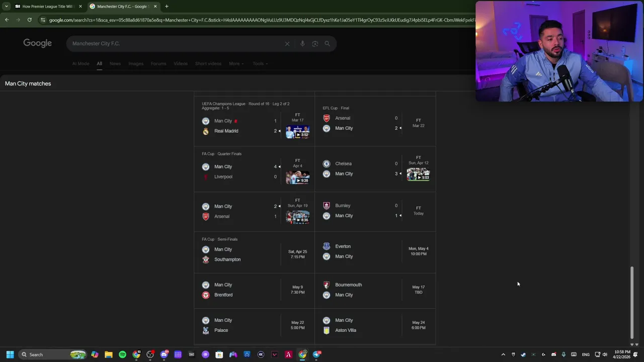Image resolution: width=644 pixels, height=362 pixels.
Task: Open the Windows Start menu
Action: 10,354
